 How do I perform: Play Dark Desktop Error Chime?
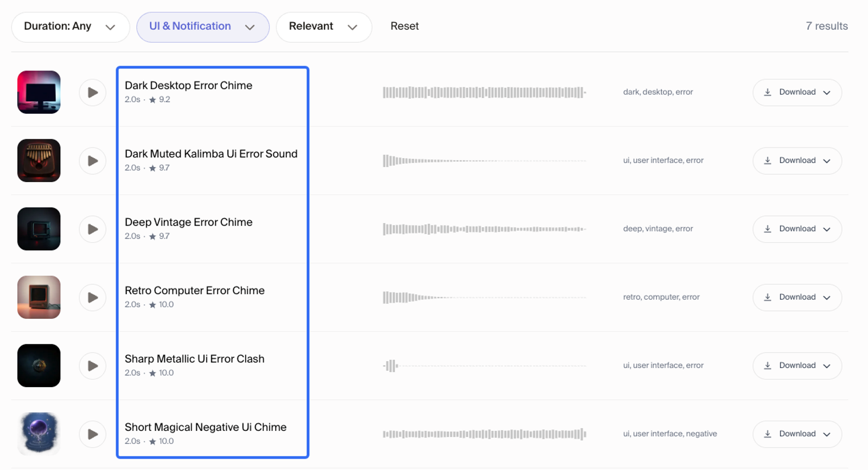point(93,93)
